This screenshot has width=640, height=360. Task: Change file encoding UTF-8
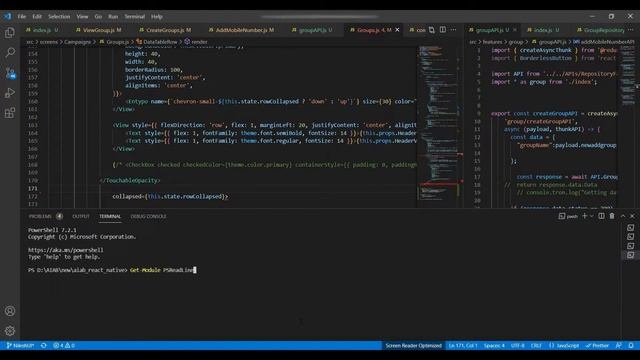point(518,345)
